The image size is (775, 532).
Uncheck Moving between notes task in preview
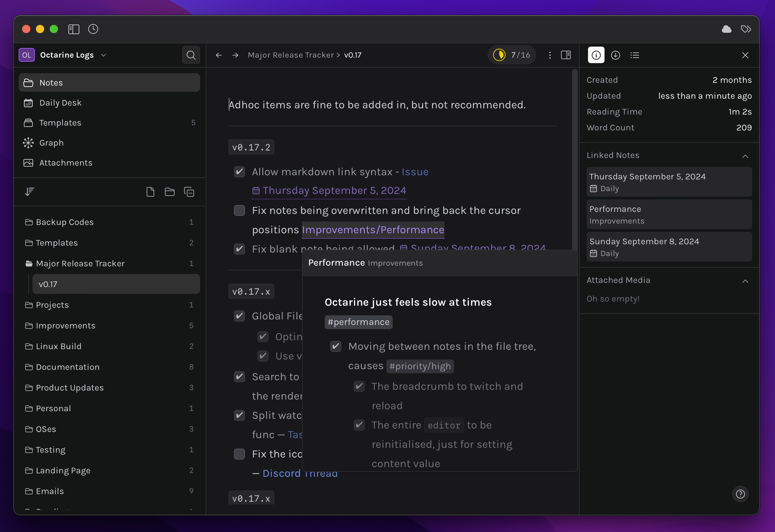[336, 346]
